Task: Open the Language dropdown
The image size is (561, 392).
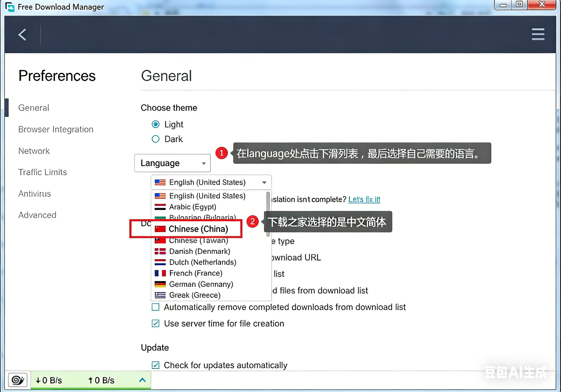Action: tap(172, 163)
